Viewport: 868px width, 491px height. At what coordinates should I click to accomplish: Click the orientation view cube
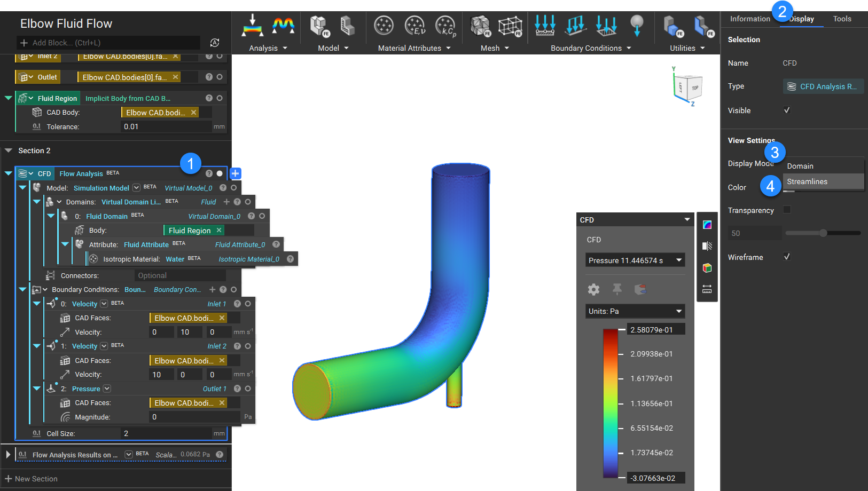(x=688, y=86)
